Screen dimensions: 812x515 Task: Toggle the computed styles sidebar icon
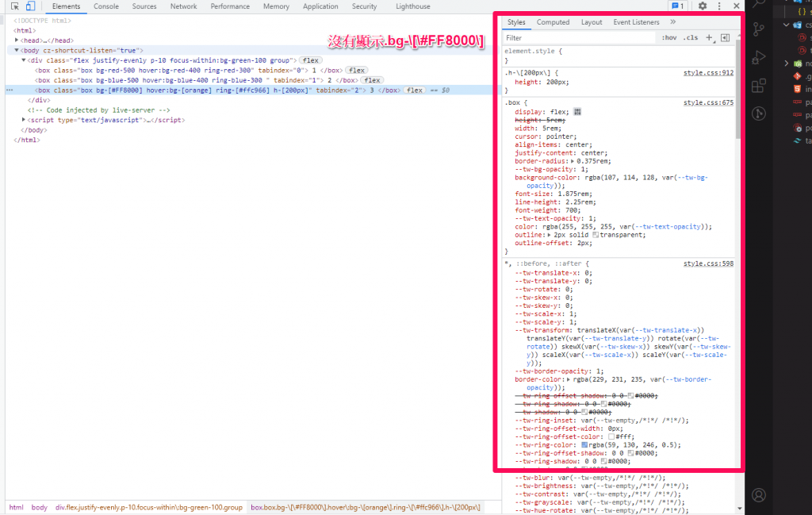[726, 38]
